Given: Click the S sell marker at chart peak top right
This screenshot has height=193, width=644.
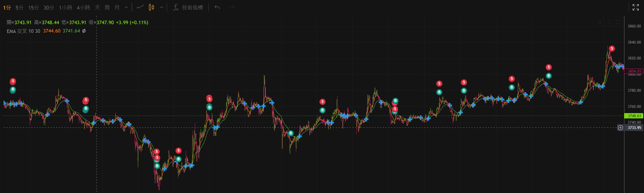Looking at the screenshot, I should point(612,48).
